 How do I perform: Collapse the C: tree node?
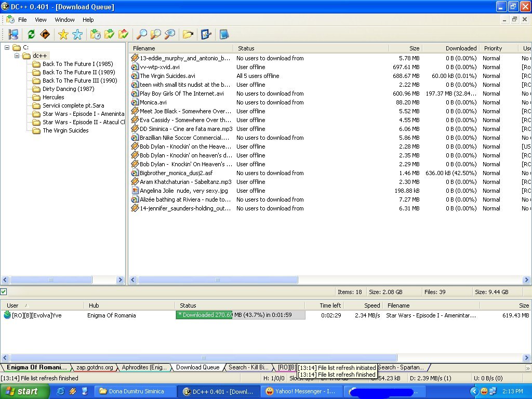(7, 48)
